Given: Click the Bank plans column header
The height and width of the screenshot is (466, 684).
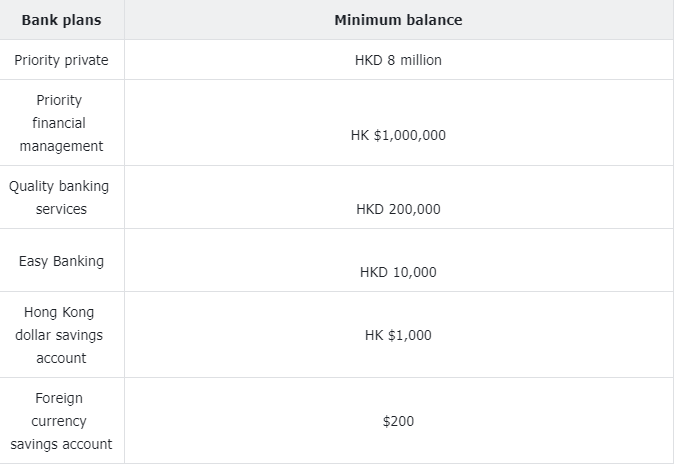Looking at the screenshot, I should point(62,20).
